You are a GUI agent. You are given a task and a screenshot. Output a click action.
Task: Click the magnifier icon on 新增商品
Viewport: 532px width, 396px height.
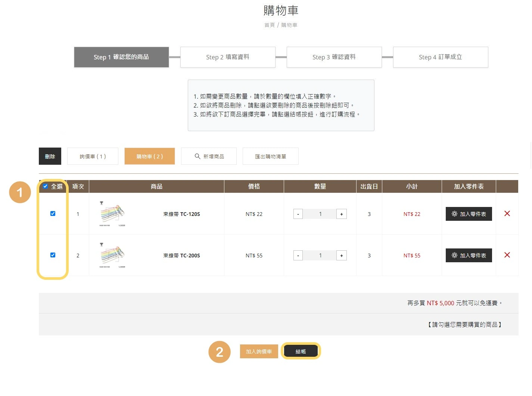197,156
